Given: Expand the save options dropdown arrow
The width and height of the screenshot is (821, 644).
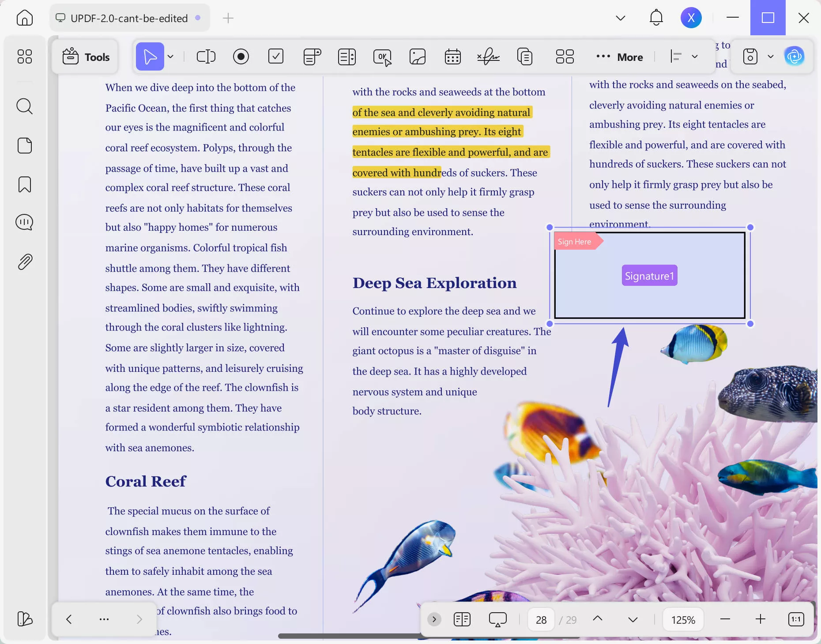Looking at the screenshot, I should tap(771, 56).
